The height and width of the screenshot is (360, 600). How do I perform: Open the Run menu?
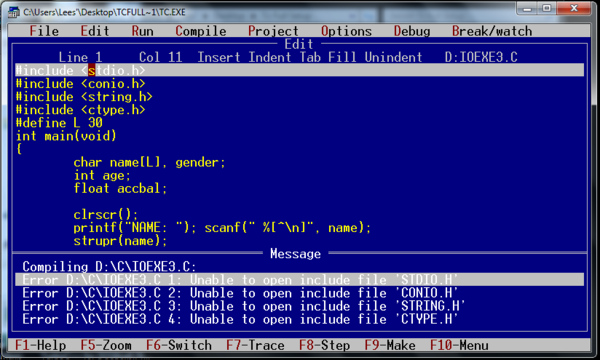pyautogui.click(x=142, y=31)
